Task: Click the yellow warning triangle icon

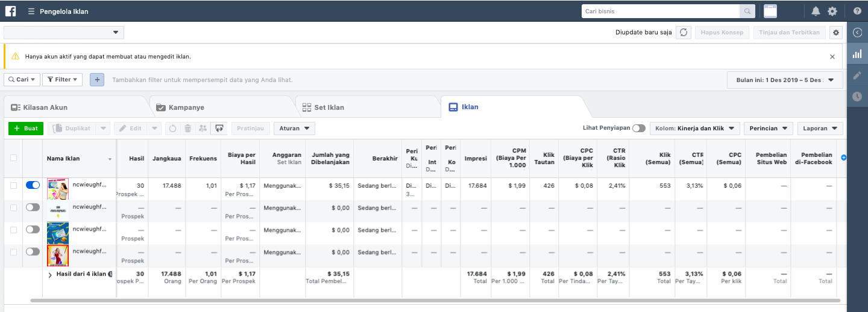Action: [16, 56]
